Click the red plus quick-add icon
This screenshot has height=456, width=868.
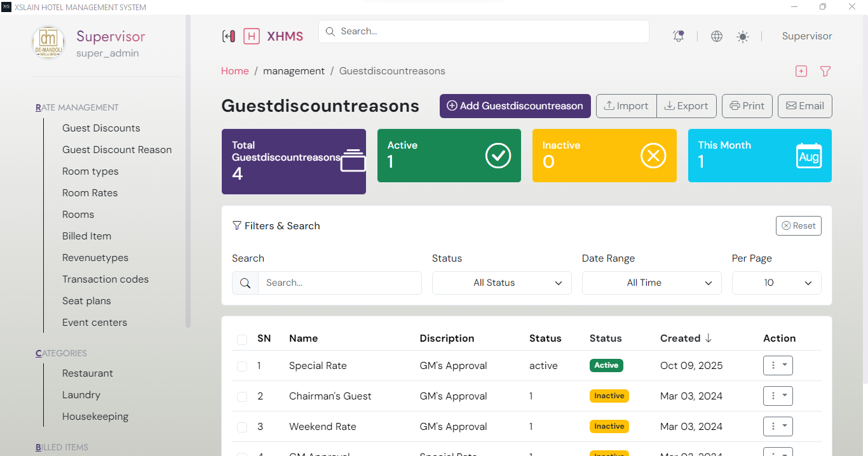[801, 71]
